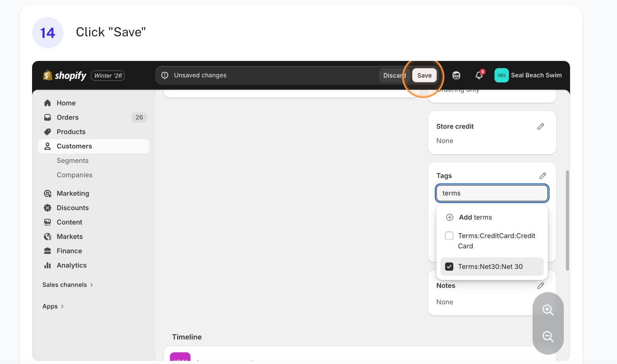This screenshot has height=364, width=617.
Task: Click the zoom out magnifier icon
Action: click(x=548, y=336)
